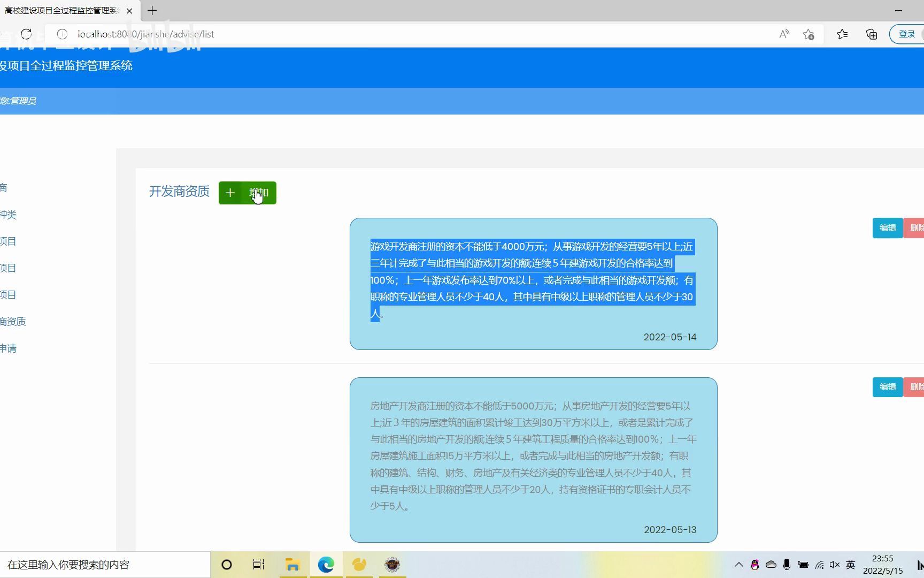Add this page to favorites star icon
Screen dimensions: 924x578
point(808,34)
